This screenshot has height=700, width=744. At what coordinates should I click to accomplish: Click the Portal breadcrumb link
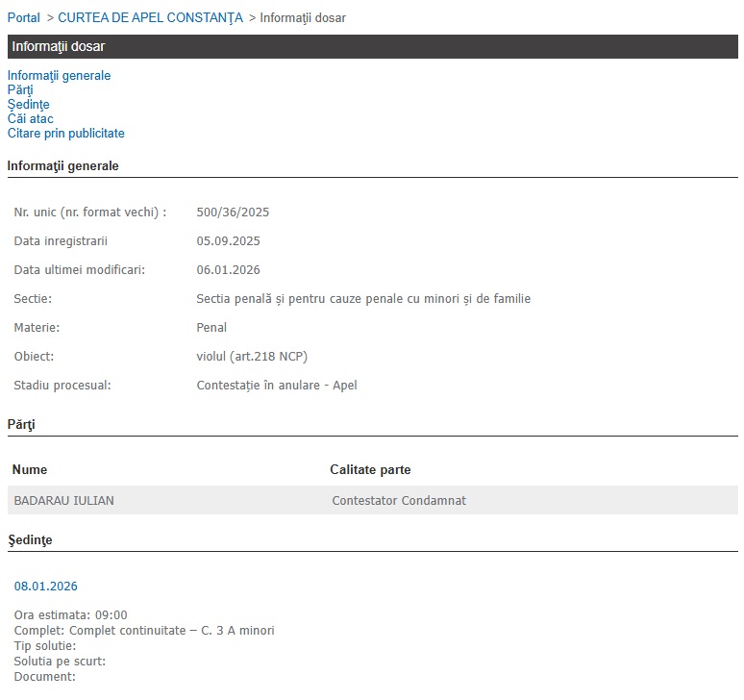tap(24, 18)
